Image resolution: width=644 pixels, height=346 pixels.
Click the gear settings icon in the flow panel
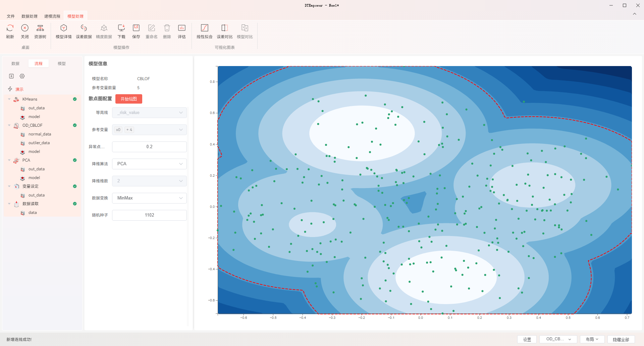coord(22,76)
